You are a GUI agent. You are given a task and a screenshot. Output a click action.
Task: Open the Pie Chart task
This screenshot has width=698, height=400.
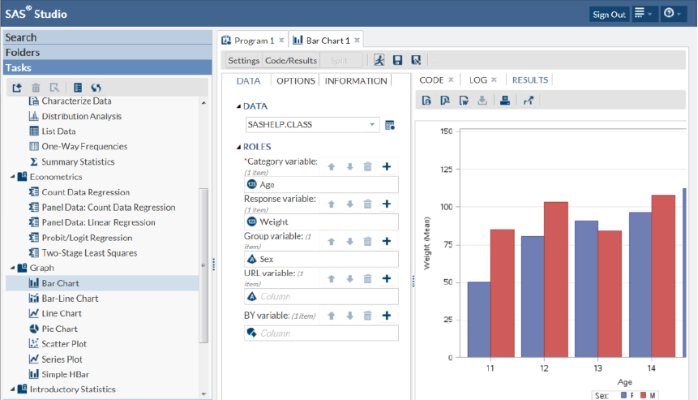click(x=60, y=329)
